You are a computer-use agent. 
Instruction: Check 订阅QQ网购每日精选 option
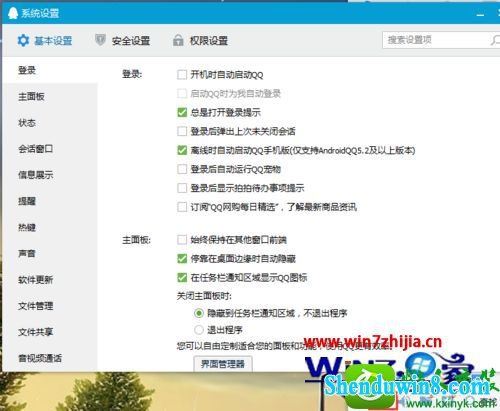[x=182, y=207]
